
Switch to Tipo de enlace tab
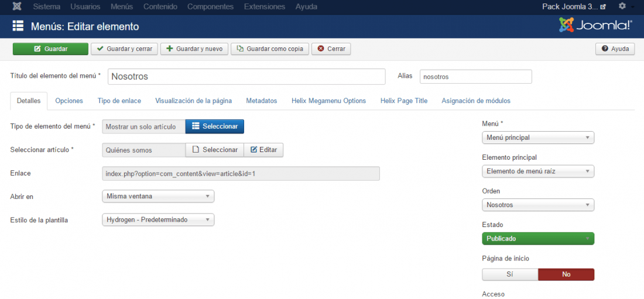pyautogui.click(x=119, y=101)
